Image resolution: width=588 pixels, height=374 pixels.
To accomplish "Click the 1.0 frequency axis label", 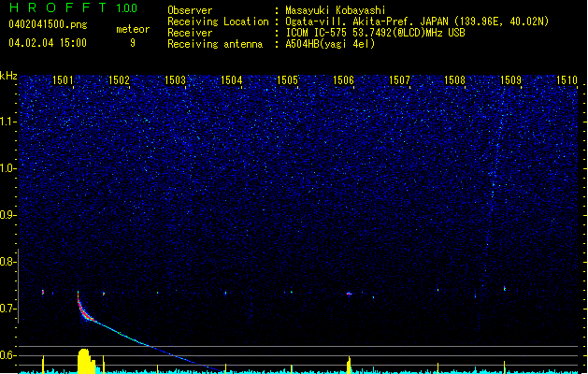I will (x=8, y=169).
